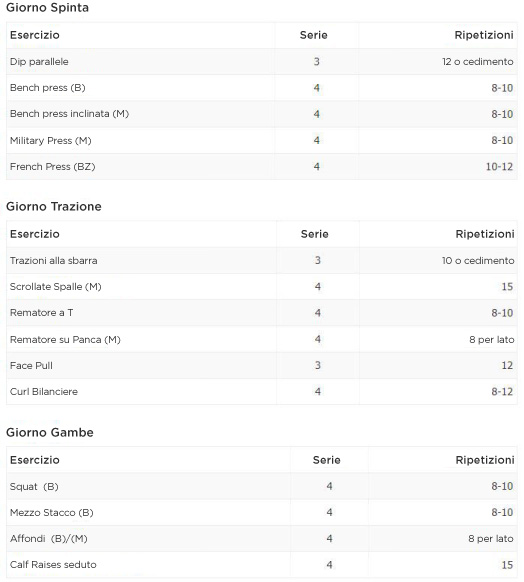Click the Curl Bilanciere row
Image resolution: width=524 pixels, height=582 pixels.
pyautogui.click(x=262, y=392)
